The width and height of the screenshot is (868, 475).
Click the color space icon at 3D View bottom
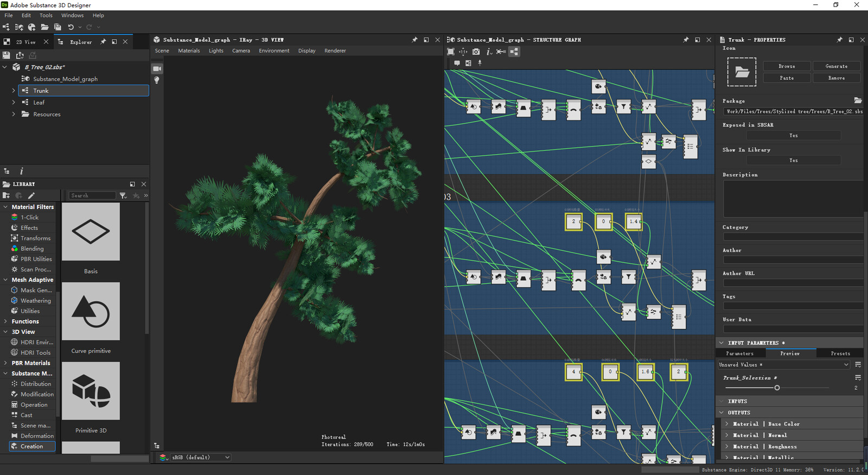pos(163,457)
